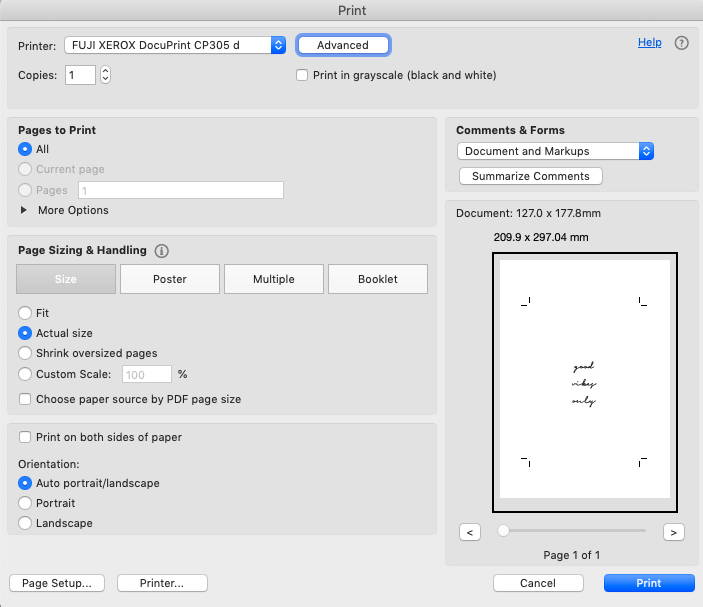Screen dimensions: 703x607
Task: Expand More Options disclosure triangle
Action: pos(24,210)
